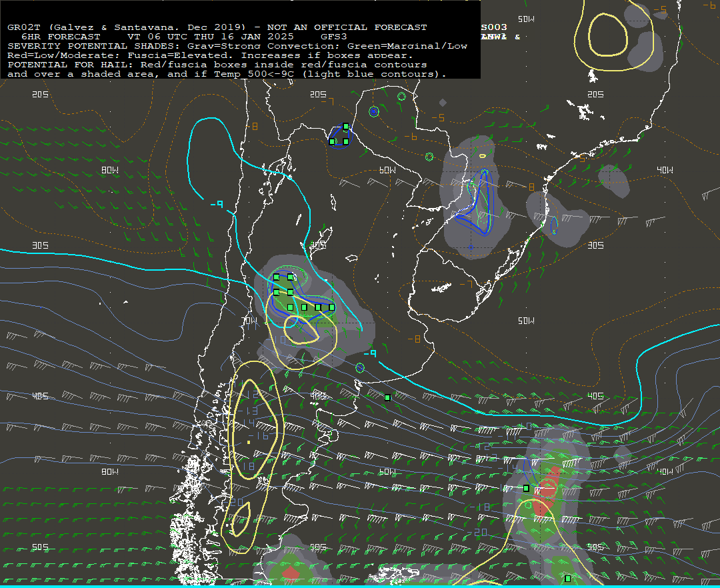This screenshot has height=588, width=720.
Task: Click the 'S003' text beside the header
Action: click(494, 27)
